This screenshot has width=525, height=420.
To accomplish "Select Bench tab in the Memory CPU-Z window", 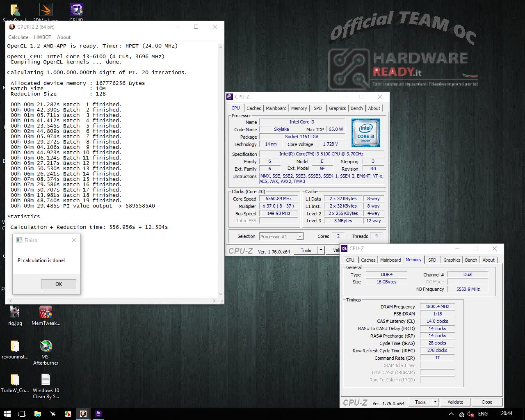I will point(471,260).
